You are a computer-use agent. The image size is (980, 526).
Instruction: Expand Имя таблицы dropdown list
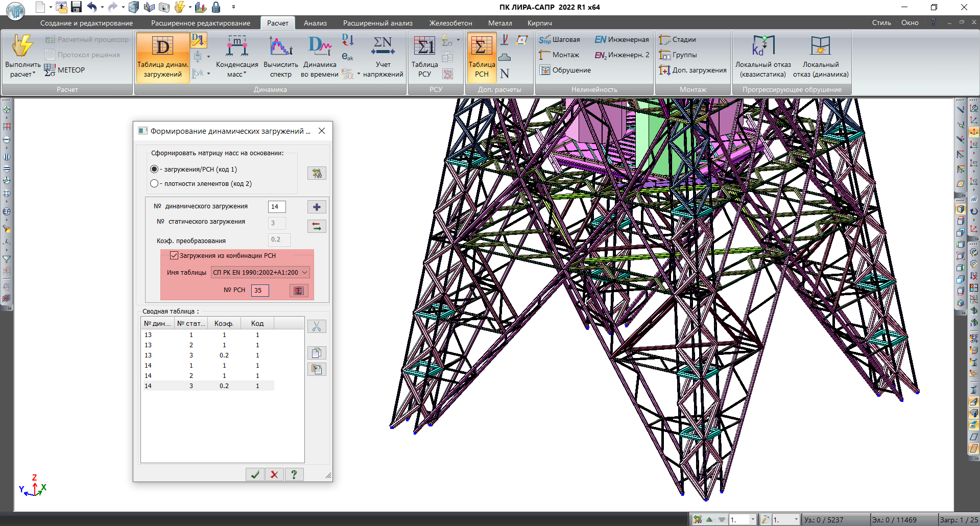[304, 272]
